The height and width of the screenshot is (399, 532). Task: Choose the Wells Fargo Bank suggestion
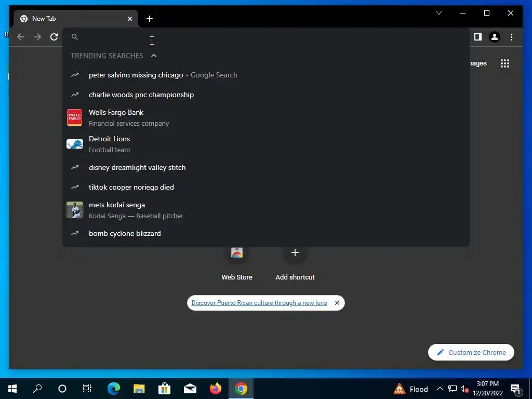(x=266, y=117)
